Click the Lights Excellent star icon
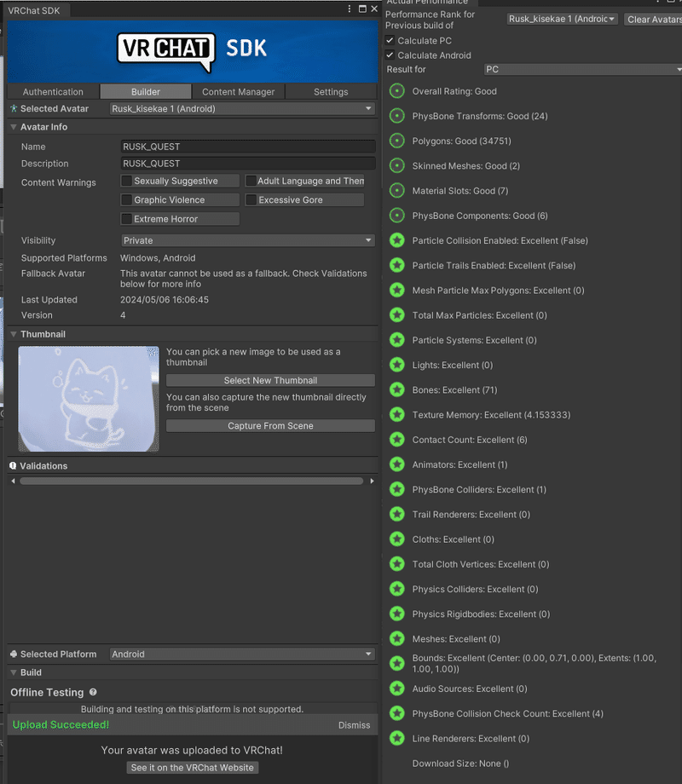Viewport: 682px width, 784px height. pyautogui.click(x=396, y=365)
